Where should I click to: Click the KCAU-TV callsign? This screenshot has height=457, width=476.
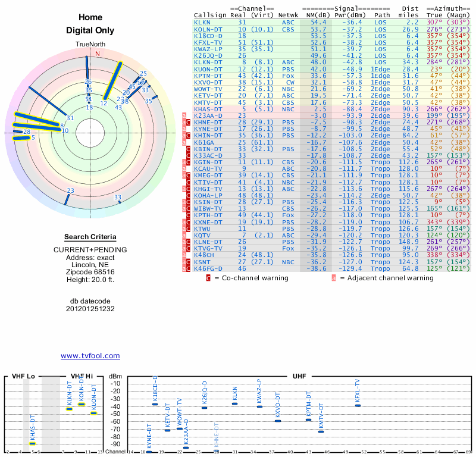tap(208, 169)
